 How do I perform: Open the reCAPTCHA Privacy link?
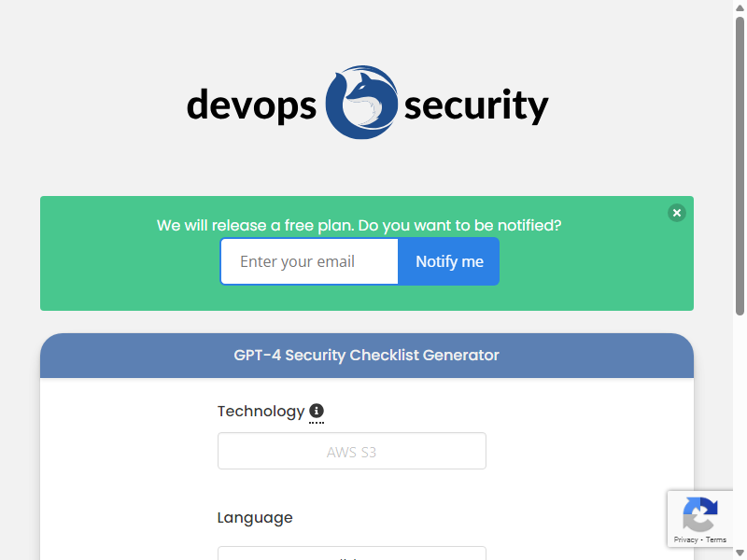(x=685, y=539)
